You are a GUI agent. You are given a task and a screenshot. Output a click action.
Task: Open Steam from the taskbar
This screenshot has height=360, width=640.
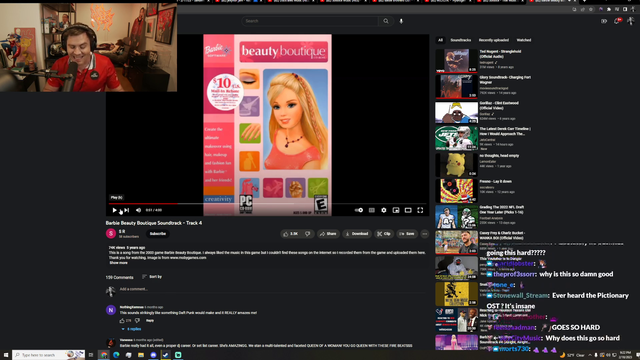(166, 355)
